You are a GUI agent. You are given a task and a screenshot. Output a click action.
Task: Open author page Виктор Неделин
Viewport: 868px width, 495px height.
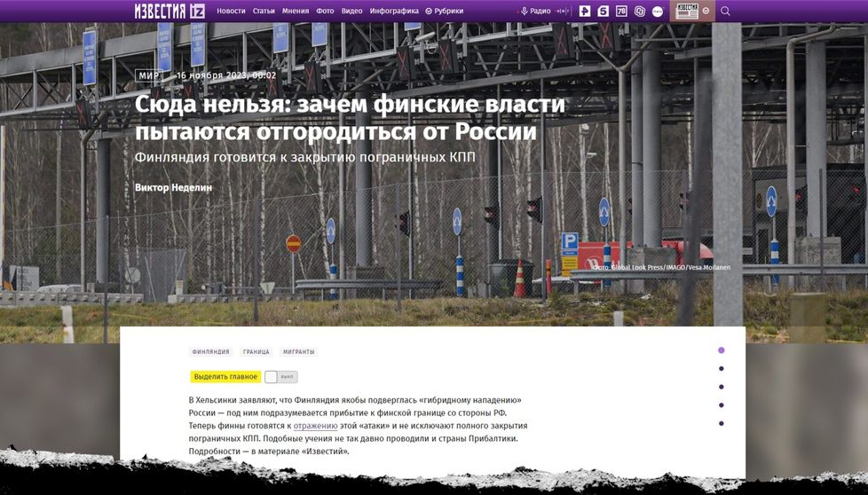173,187
